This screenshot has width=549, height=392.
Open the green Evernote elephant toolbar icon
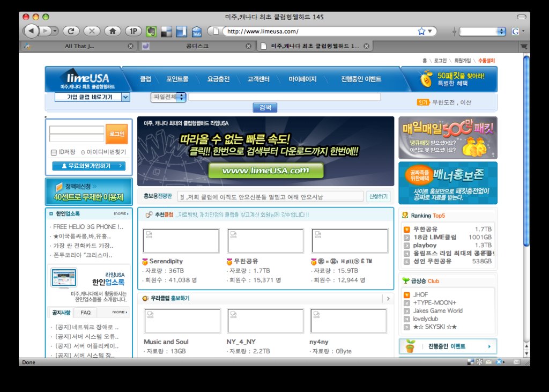tap(151, 32)
